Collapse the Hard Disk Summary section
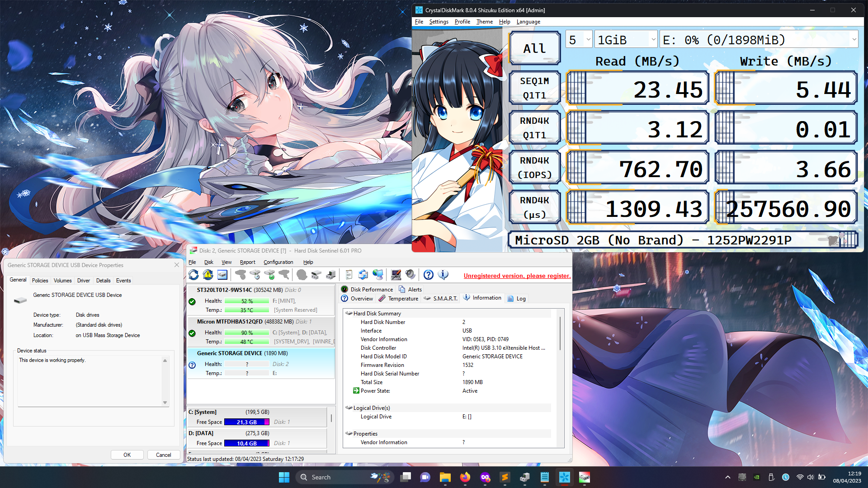Screen dimensions: 868x488 pos(349,314)
